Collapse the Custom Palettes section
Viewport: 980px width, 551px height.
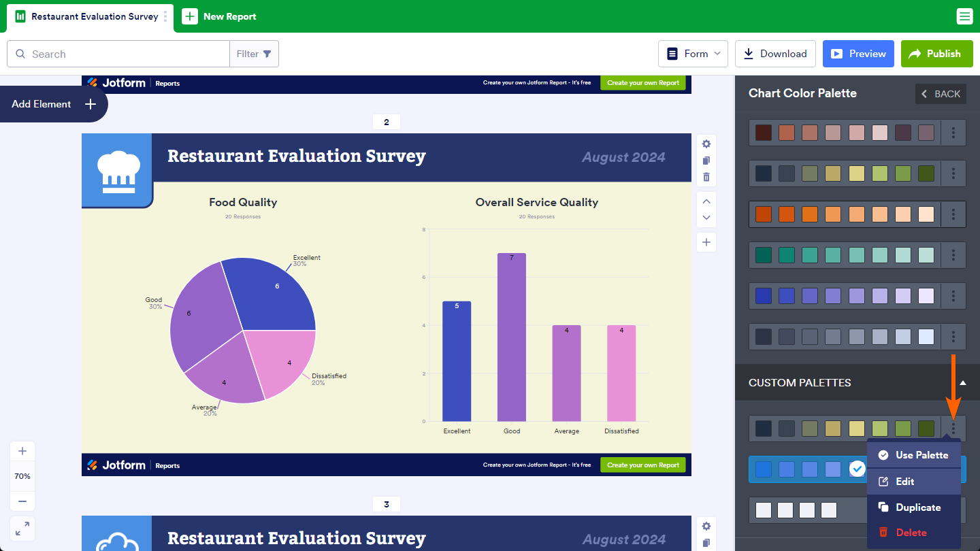(962, 383)
